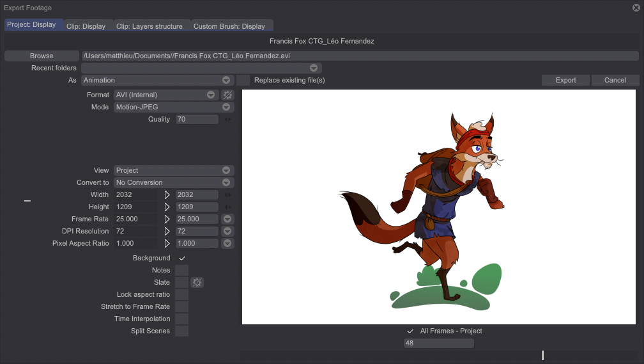Click the frame number field 48

(439, 343)
